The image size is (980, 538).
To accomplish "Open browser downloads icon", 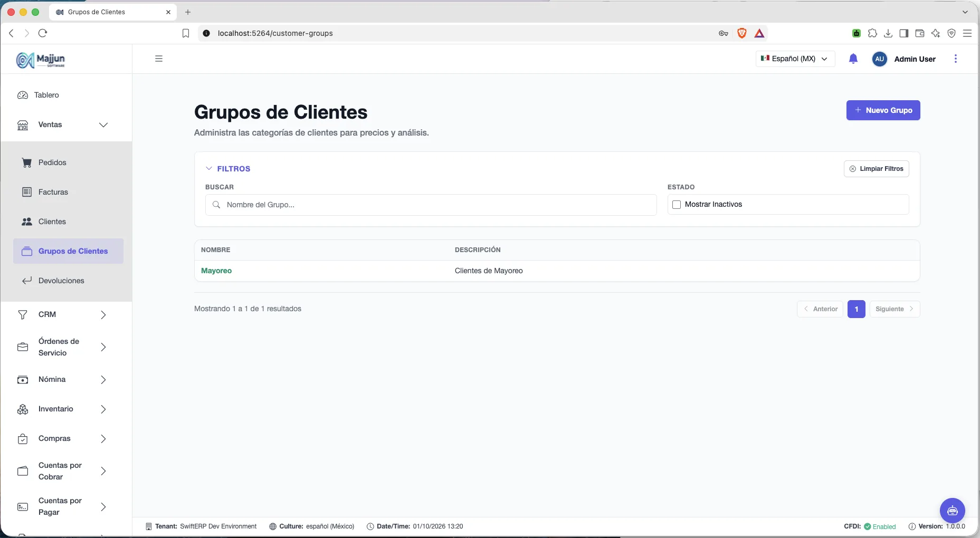I will point(888,33).
